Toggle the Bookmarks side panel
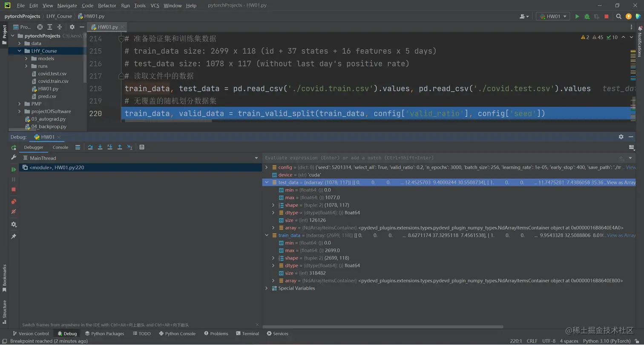 pos(5,278)
